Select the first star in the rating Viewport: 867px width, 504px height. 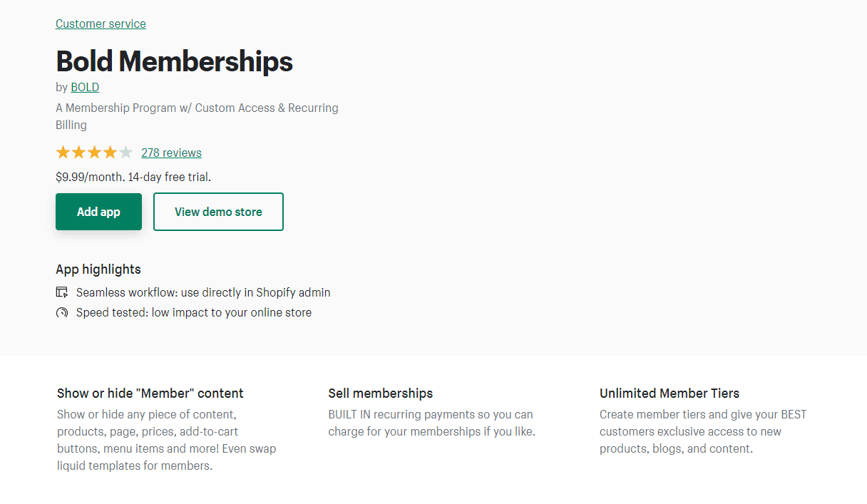[63, 152]
